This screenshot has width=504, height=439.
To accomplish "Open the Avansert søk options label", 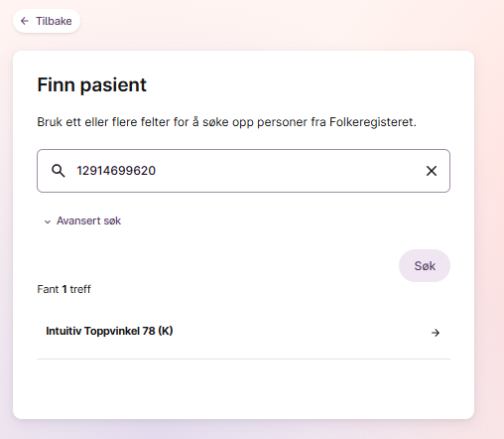I will pyautogui.click(x=88, y=220).
